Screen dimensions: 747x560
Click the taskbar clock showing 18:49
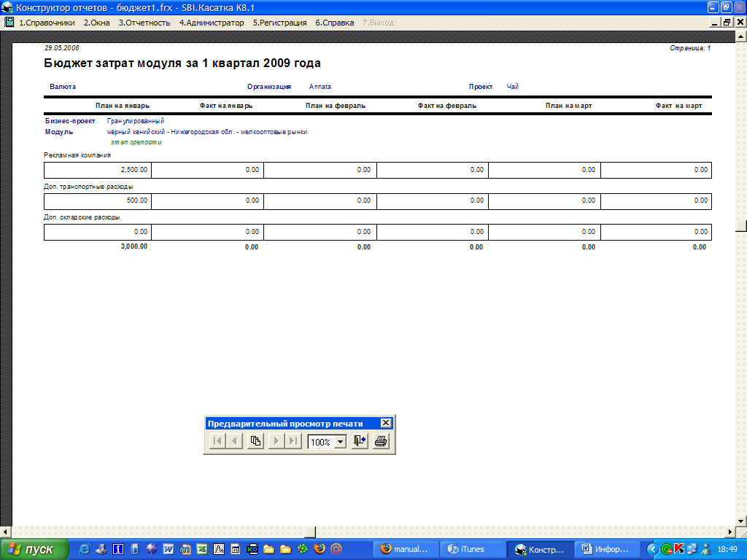(727, 550)
